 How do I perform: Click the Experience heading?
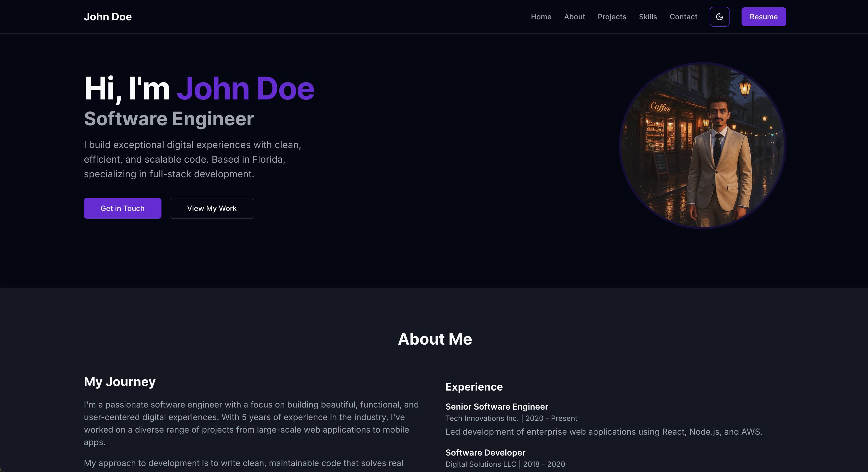474,387
